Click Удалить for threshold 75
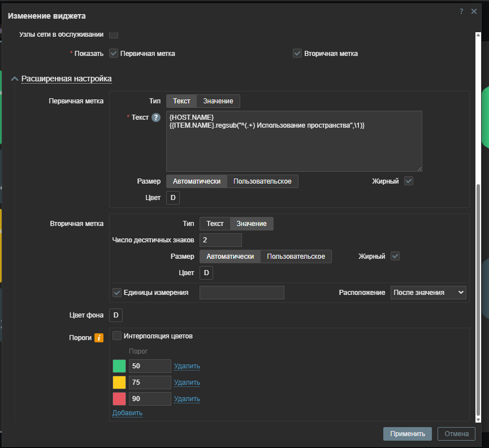 click(x=187, y=382)
